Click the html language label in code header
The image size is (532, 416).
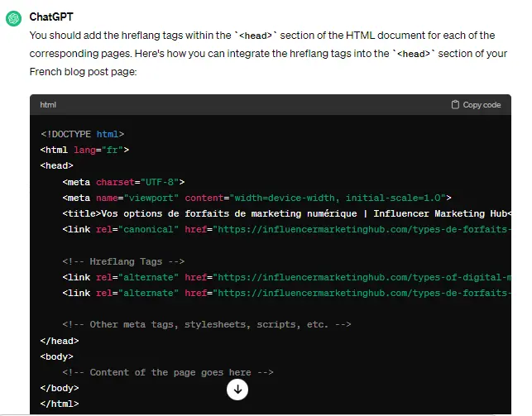tap(48, 105)
